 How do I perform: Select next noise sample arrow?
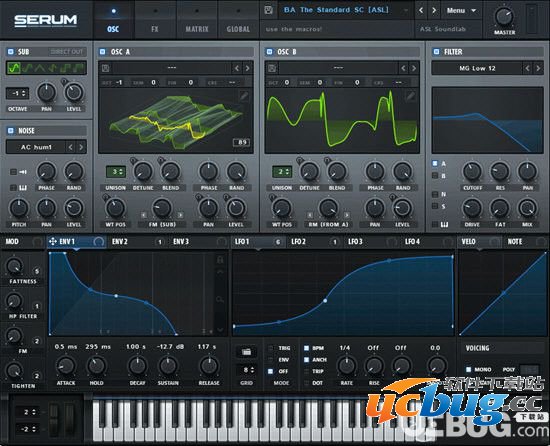[81, 147]
